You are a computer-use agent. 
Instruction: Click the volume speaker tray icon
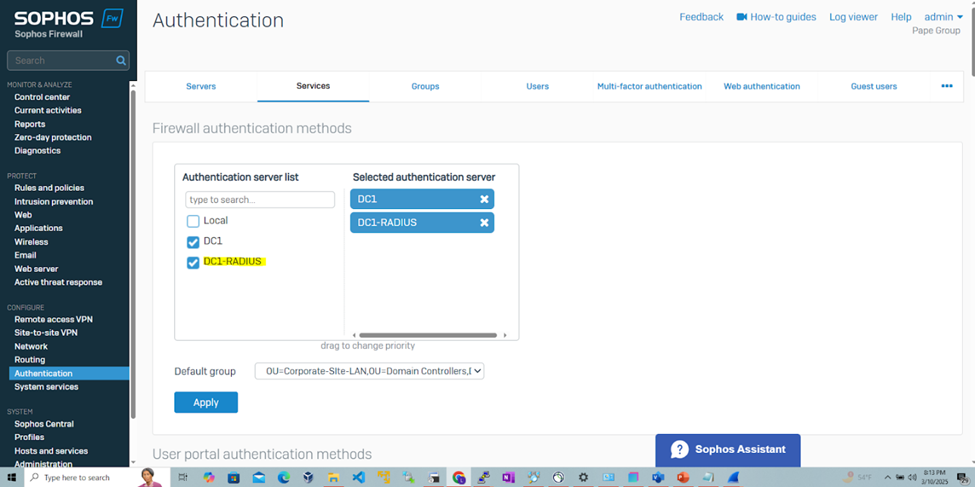tap(912, 477)
